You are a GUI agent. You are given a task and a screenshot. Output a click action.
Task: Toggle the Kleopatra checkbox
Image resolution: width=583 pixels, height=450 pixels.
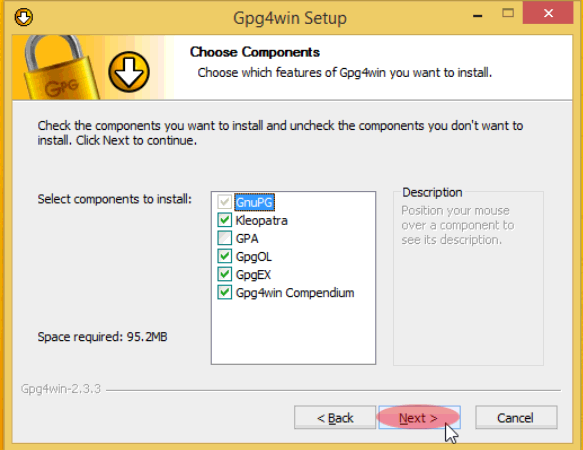(225, 220)
